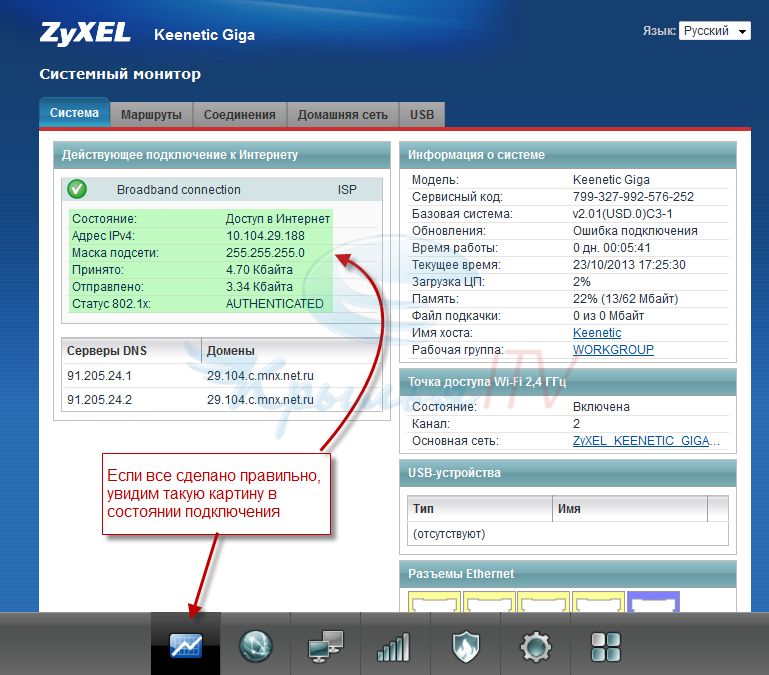Click DNS server 91.205.24.2

click(x=99, y=400)
